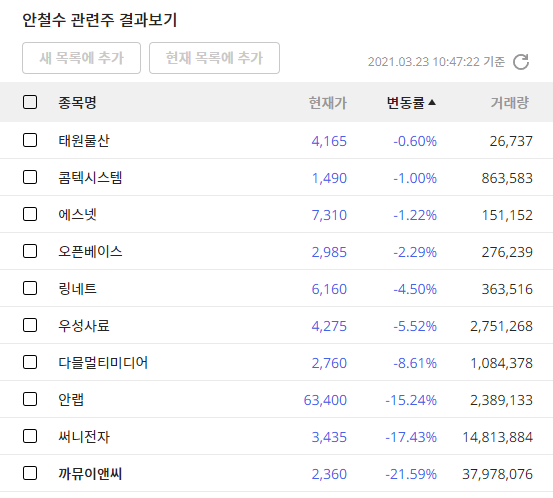Image resolution: width=553 pixels, height=498 pixels.
Task: Check the box for 오픈베이스
Action: point(30,251)
